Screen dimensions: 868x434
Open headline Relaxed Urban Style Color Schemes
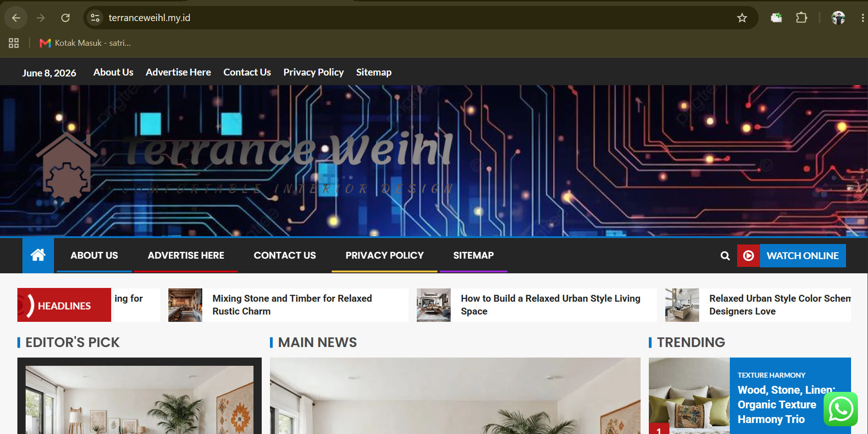pos(780,305)
